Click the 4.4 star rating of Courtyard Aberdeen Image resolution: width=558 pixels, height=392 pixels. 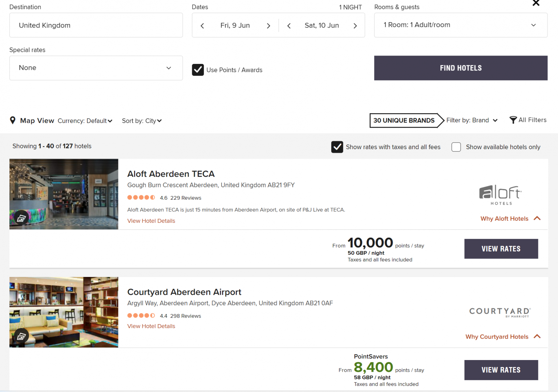tap(141, 315)
